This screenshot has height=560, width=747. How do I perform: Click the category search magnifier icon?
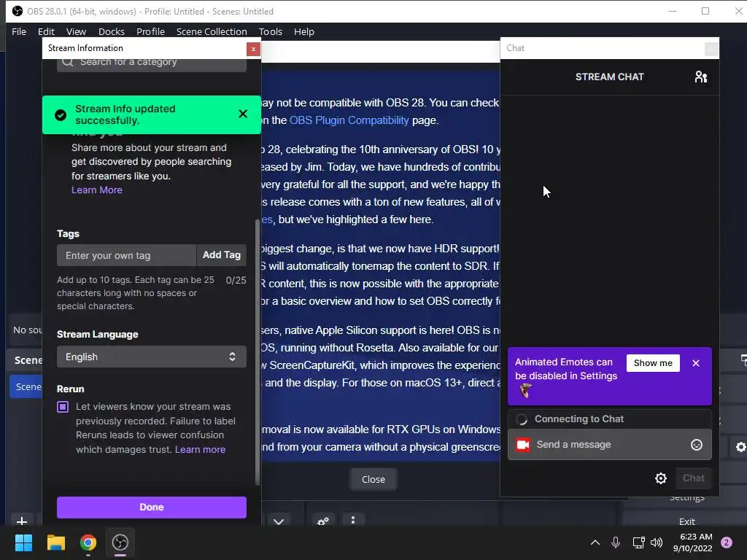tap(68, 62)
